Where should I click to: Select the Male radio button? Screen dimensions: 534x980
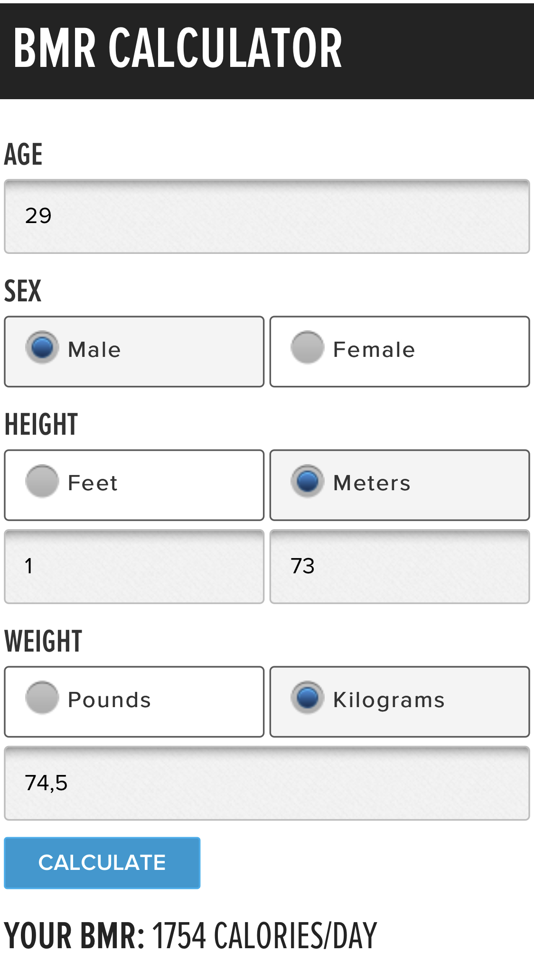coord(42,347)
